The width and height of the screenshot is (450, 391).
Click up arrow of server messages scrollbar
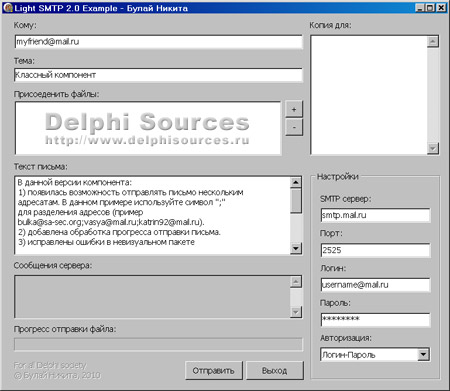296,282
